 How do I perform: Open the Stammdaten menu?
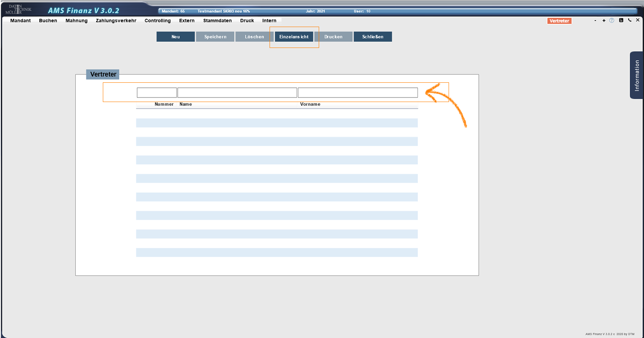217,20
